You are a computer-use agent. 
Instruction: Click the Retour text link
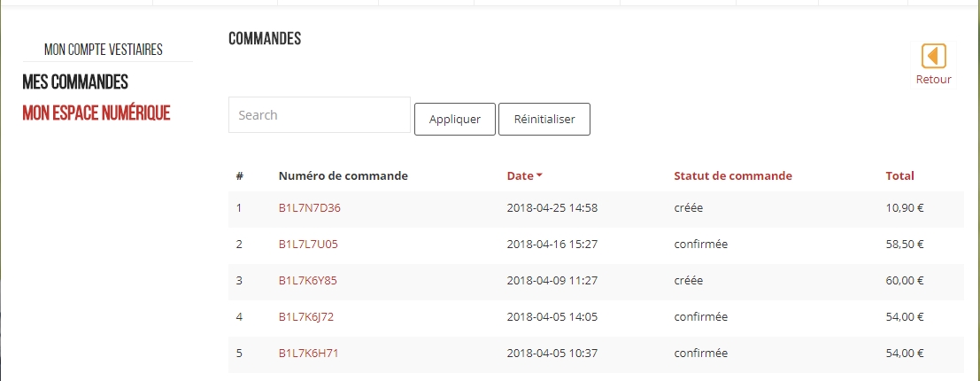click(x=933, y=80)
